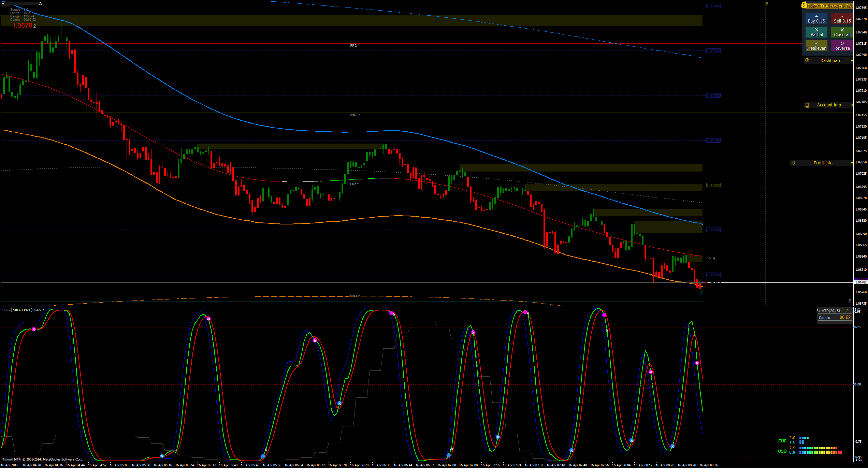This screenshot has width=868, height=468.
Task: Click the Close all button
Action: point(842,32)
